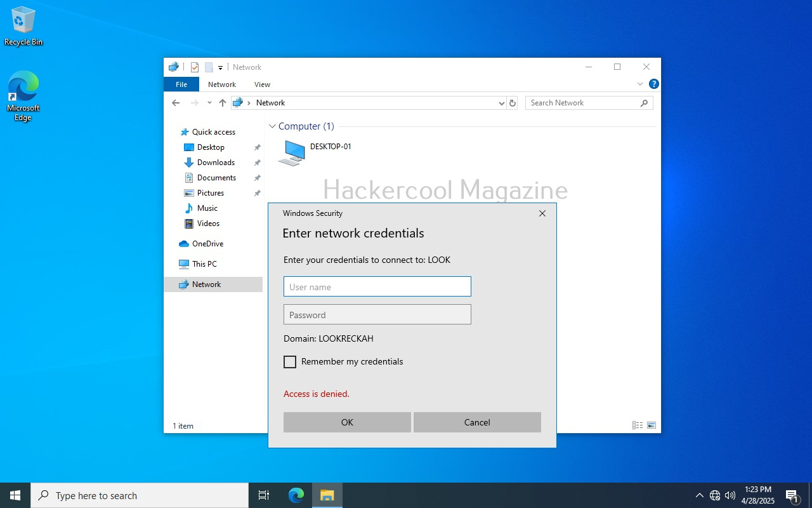The height and width of the screenshot is (508, 812).
Task: Click the User name input field
Action: [x=377, y=286]
